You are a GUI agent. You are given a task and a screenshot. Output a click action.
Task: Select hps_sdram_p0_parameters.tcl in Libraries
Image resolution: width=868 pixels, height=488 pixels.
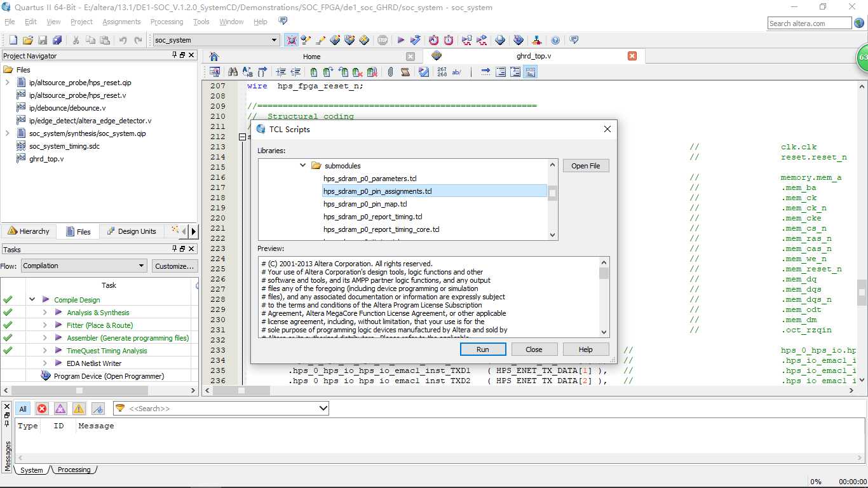pos(370,179)
